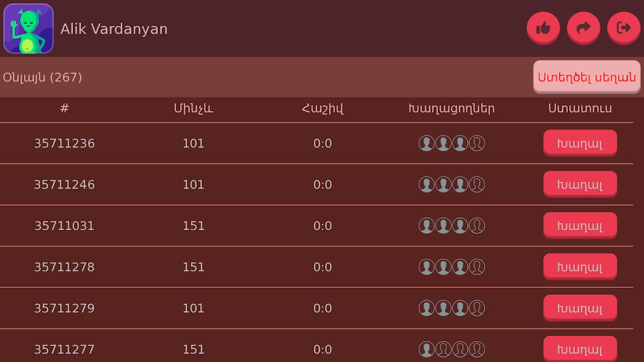The width and height of the screenshot is (644, 362).
Task: Select table number 35711278 row
Action: (x=64, y=267)
